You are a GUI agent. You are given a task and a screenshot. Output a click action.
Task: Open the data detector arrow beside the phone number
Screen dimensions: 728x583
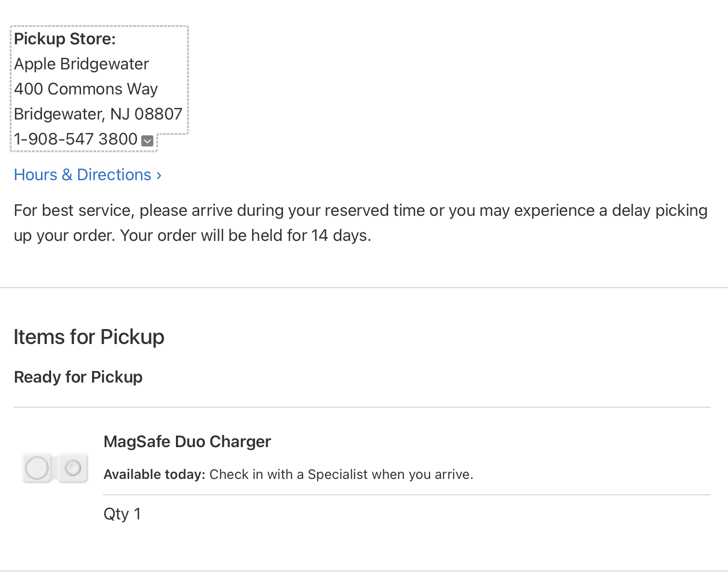(x=148, y=141)
